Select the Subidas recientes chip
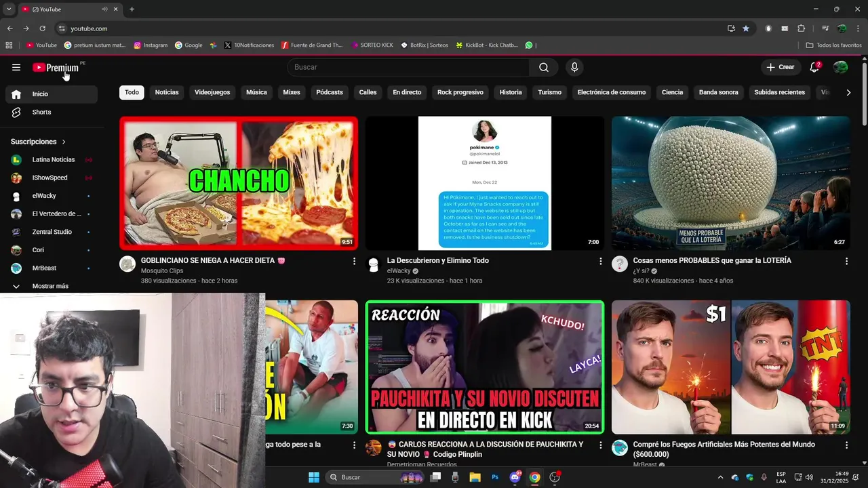This screenshot has width=868, height=488. [x=779, y=92]
